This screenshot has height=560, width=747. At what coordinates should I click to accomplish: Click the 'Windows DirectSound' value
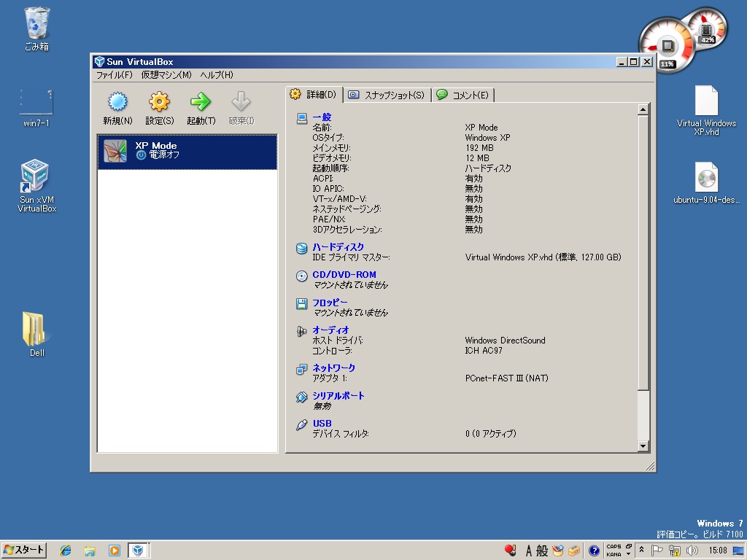pos(505,341)
